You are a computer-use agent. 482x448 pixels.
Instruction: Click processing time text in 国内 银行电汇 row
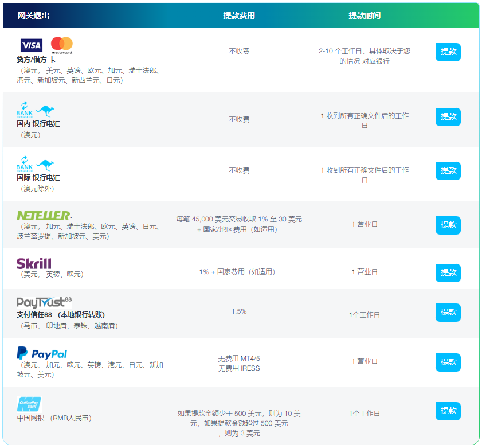point(365,120)
